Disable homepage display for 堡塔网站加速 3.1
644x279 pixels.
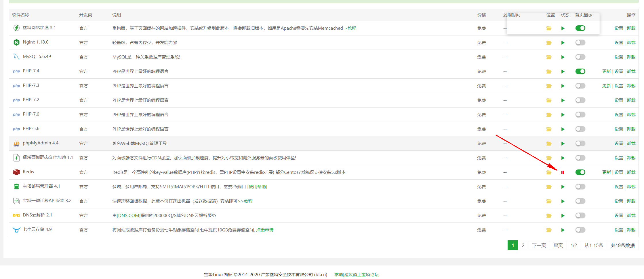(x=580, y=28)
